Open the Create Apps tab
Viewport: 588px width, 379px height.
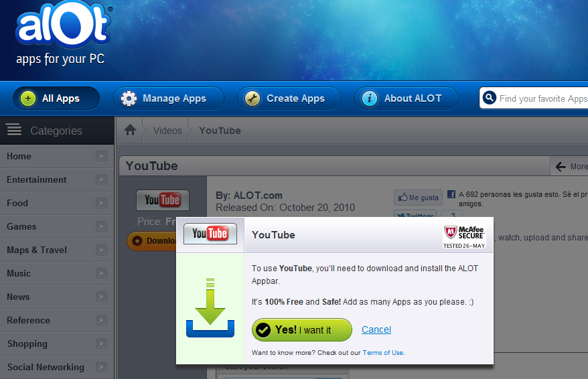point(289,98)
